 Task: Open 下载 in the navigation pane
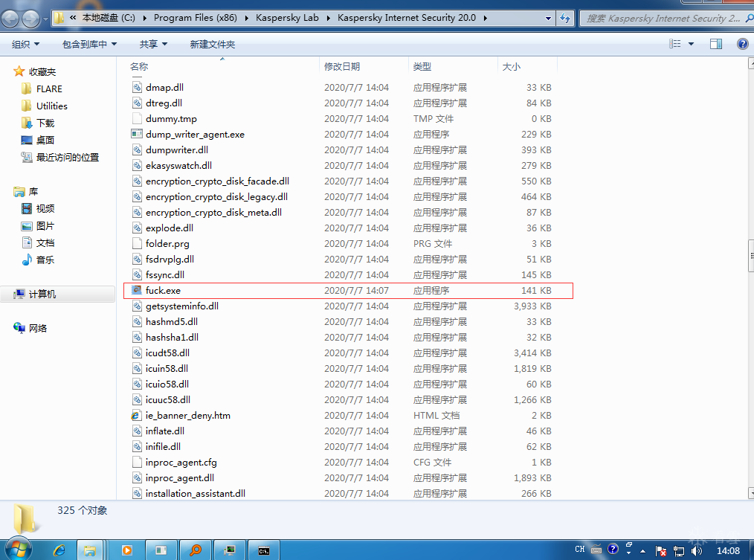pos(45,123)
